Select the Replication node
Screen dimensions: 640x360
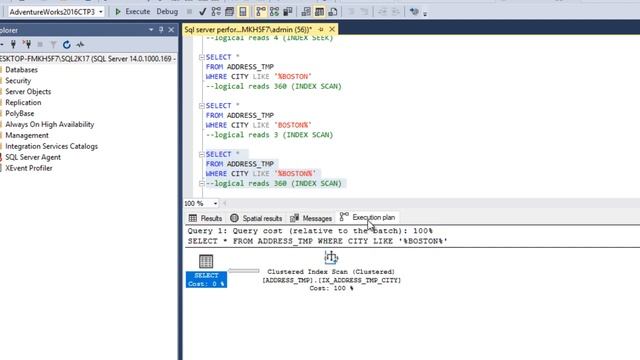point(23,102)
